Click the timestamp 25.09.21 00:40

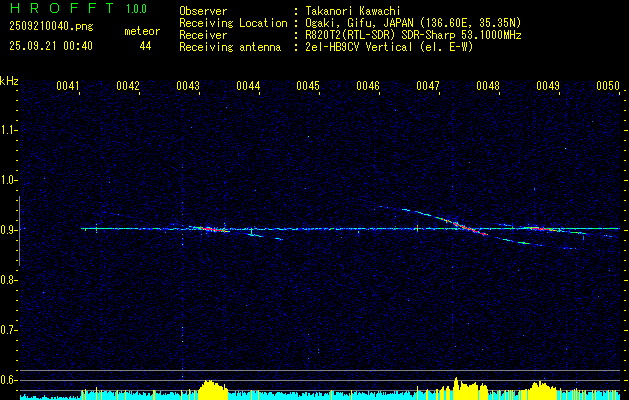point(51,46)
